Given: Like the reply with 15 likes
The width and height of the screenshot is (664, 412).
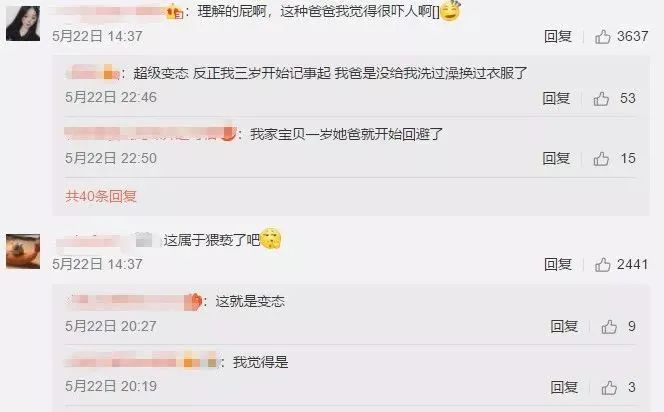Looking at the screenshot, I should pyautogui.click(x=601, y=159).
